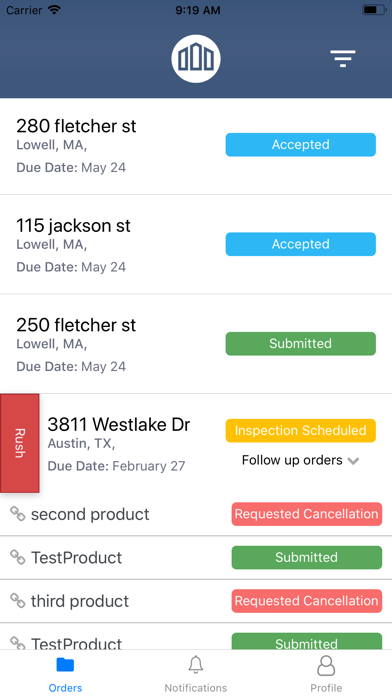Image resolution: width=392 pixels, height=696 pixels.
Task: Tap link icon beside third product
Action: [18, 601]
